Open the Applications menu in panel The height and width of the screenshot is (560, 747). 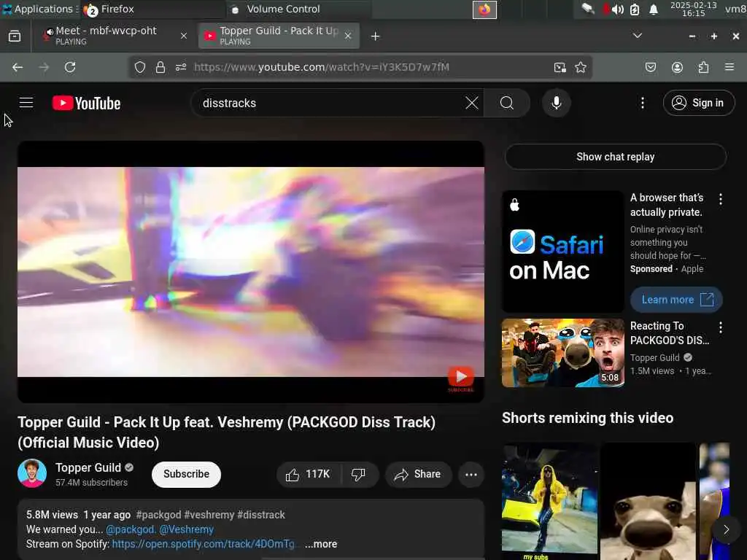tap(39, 9)
